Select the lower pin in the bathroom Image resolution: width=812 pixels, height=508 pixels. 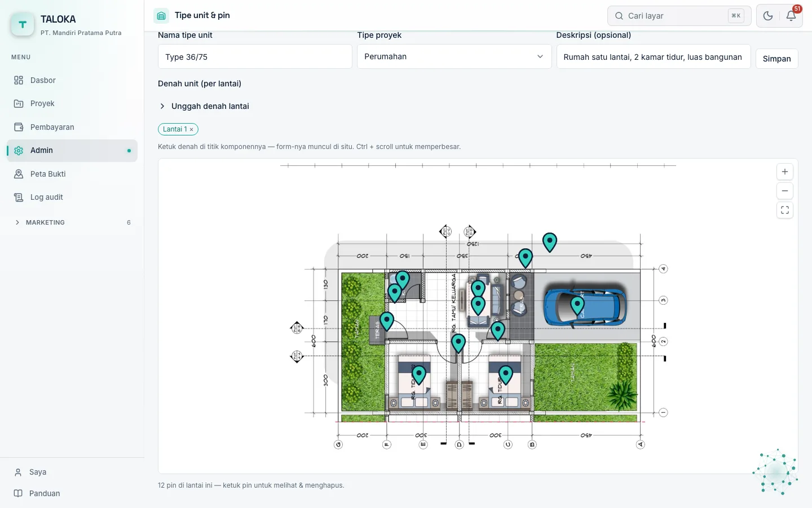coord(394,292)
